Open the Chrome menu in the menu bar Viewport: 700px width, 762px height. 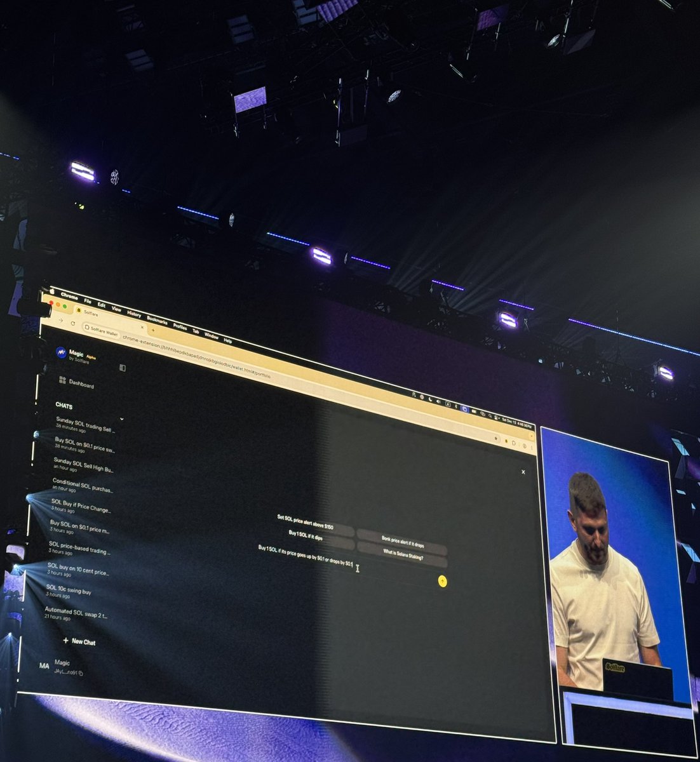69,297
